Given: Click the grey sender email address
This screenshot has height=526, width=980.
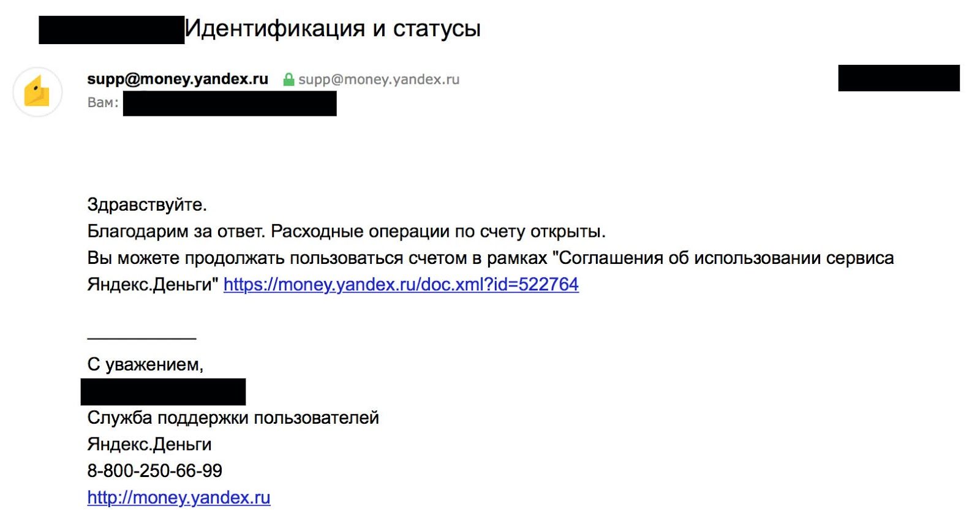Looking at the screenshot, I should click(379, 80).
